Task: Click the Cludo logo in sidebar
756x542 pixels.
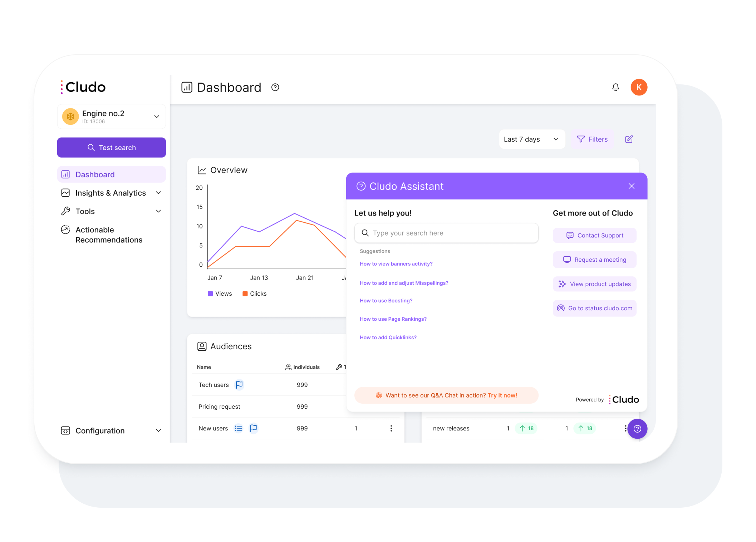Action: [83, 87]
